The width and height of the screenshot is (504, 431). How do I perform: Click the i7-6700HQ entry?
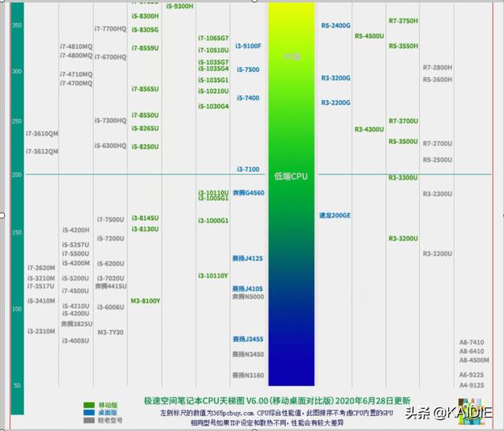click(110, 57)
